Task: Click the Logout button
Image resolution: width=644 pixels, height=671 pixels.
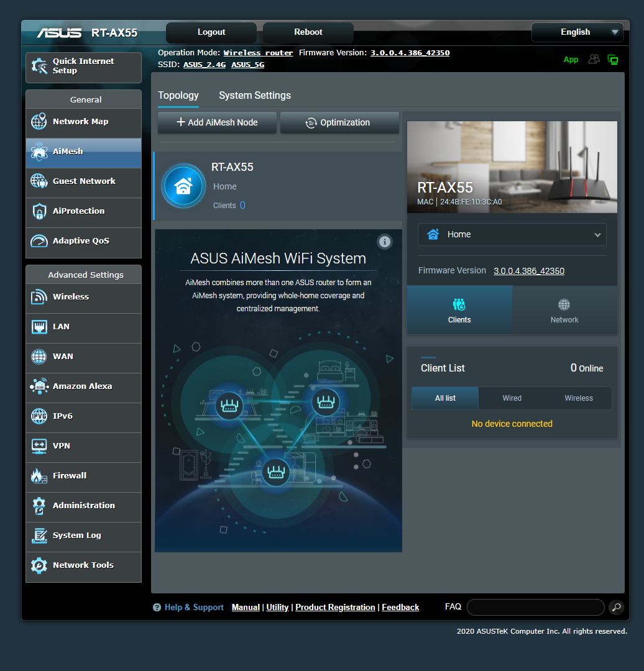Action: pos(211,32)
